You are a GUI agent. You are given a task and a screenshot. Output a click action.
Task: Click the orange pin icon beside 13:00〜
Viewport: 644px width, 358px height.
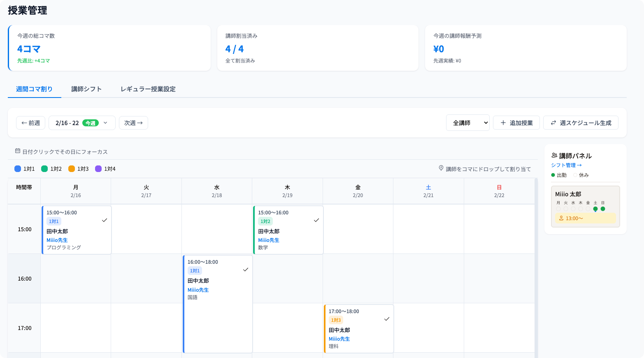(561, 218)
